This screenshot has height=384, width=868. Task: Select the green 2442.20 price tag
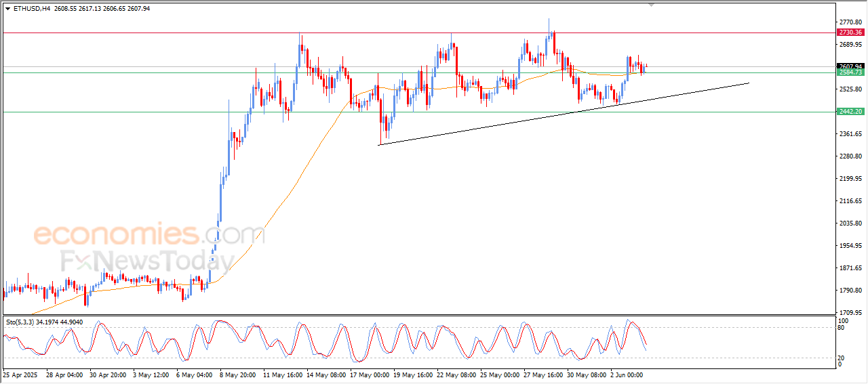pos(850,112)
